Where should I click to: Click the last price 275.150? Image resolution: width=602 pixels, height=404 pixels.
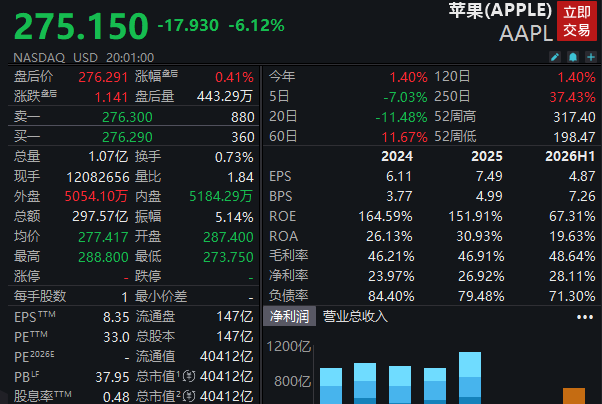click(81, 26)
